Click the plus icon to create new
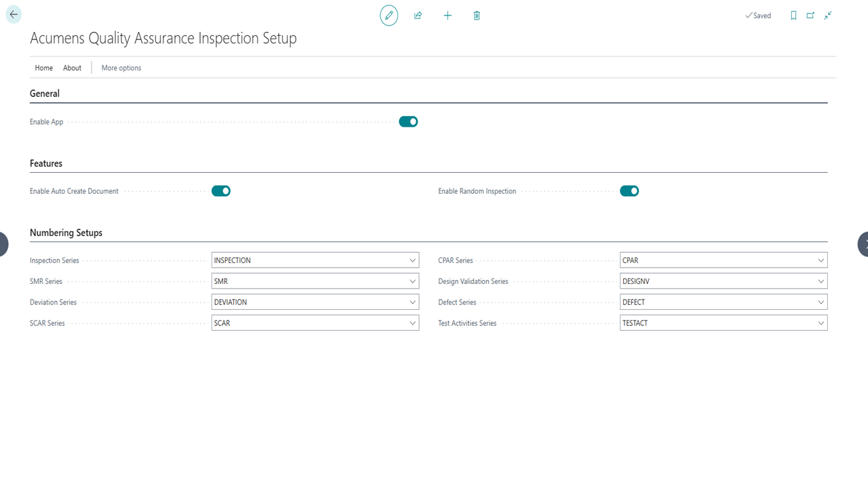The image size is (868, 488). click(448, 16)
